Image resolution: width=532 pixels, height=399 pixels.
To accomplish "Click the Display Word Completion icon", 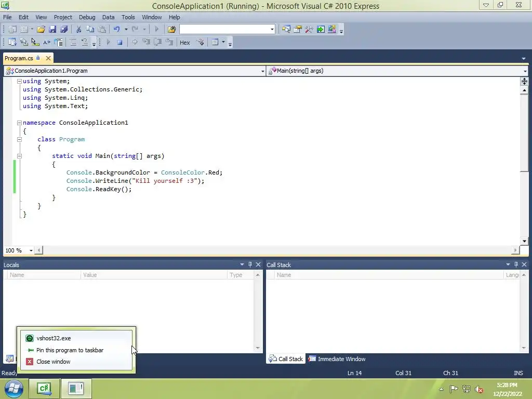I will click(x=47, y=43).
